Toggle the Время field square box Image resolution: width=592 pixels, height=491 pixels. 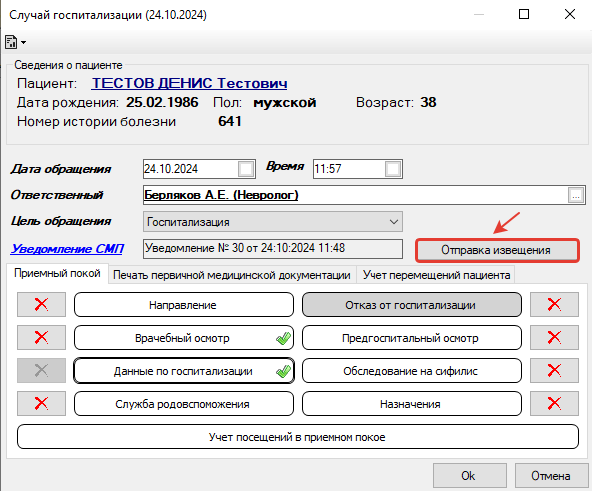tap(393, 169)
